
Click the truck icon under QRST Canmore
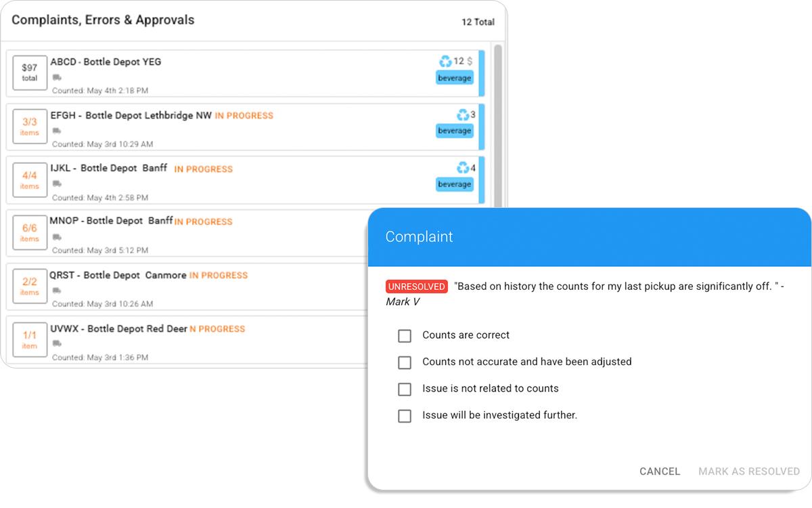57,291
